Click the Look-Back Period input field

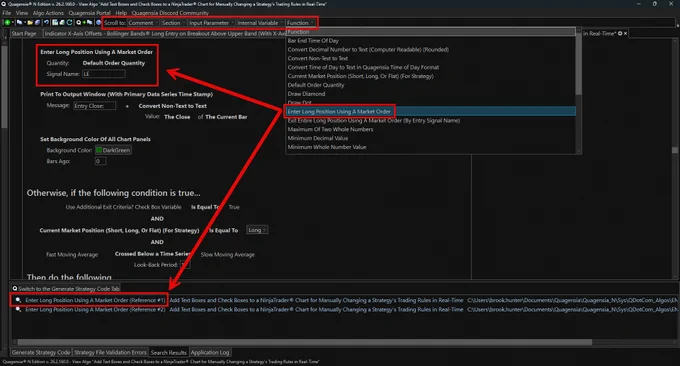click(185, 265)
